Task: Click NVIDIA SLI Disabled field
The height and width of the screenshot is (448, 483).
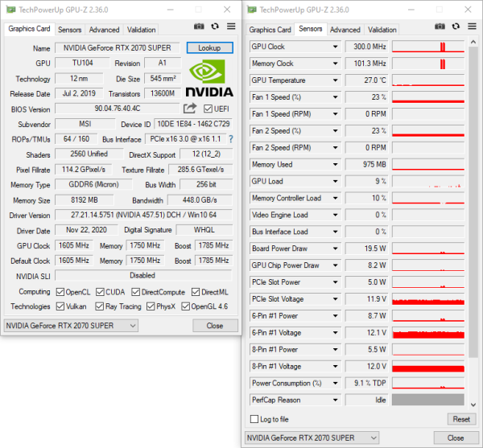Action: point(143,275)
